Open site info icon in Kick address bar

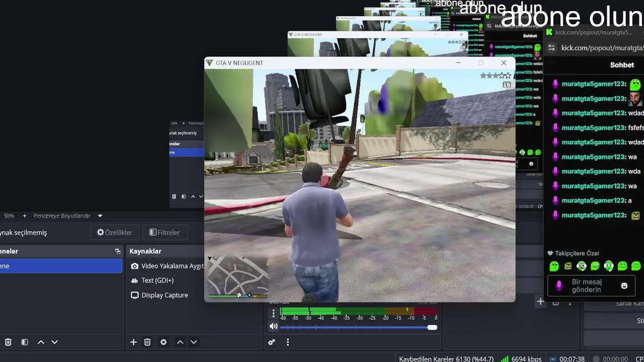552,48
